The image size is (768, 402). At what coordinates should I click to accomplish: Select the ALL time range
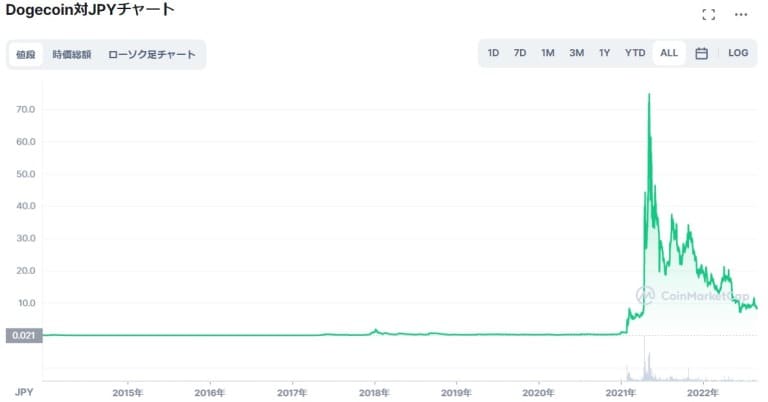pos(669,53)
